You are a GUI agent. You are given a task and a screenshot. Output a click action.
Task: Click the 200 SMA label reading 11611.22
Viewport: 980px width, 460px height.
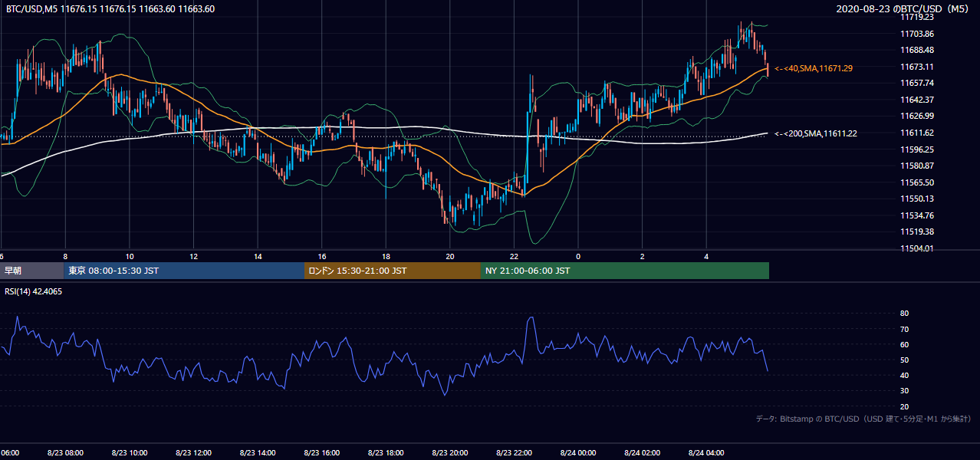click(x=816, y=133)
